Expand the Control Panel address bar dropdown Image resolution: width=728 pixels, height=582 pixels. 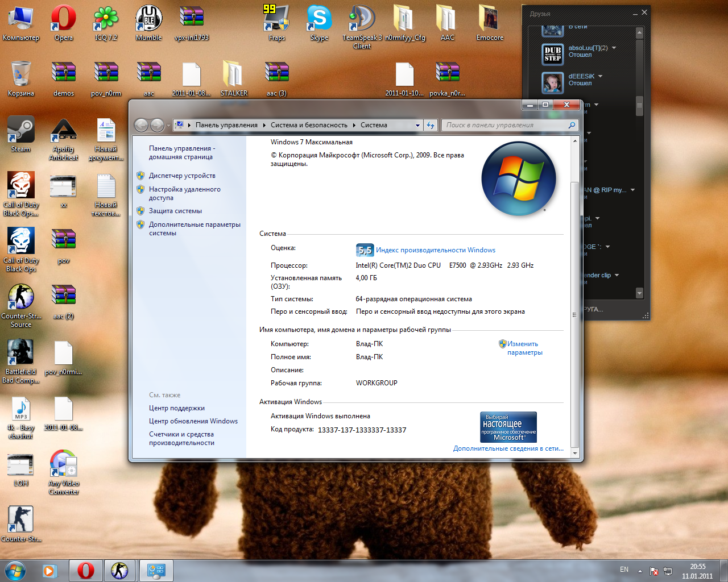[x=418, y=125]
